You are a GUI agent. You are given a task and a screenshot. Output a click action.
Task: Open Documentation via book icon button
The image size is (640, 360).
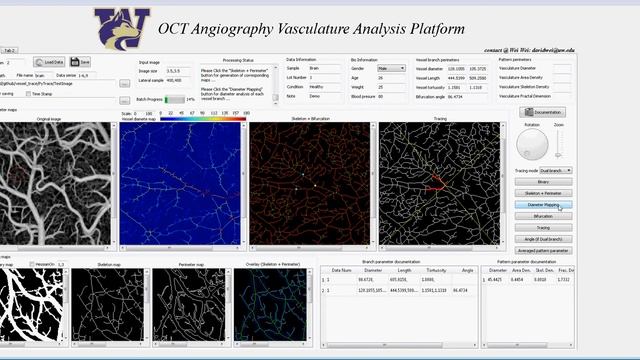point(542,112)
